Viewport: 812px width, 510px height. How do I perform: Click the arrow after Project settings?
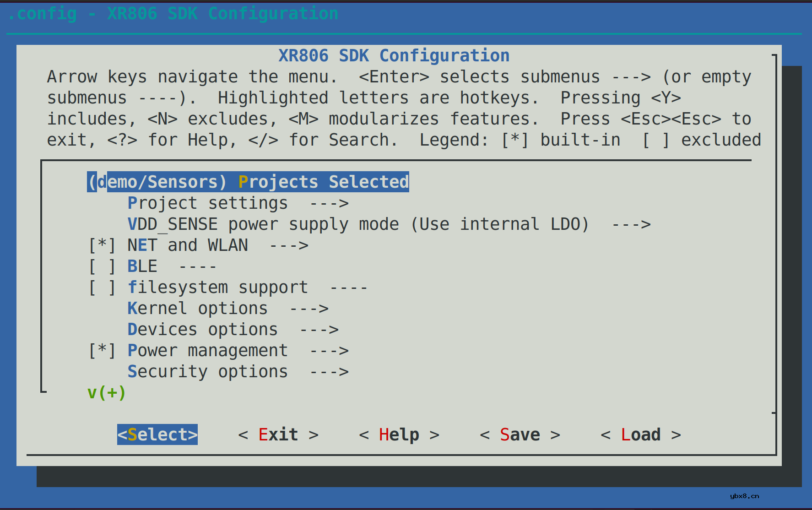[x=329, y=203]
